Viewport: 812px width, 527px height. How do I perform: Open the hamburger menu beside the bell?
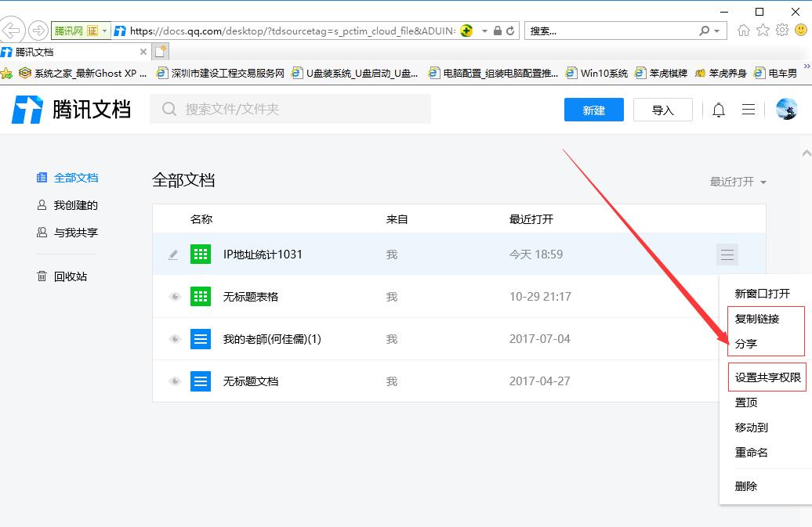point(749,110)
